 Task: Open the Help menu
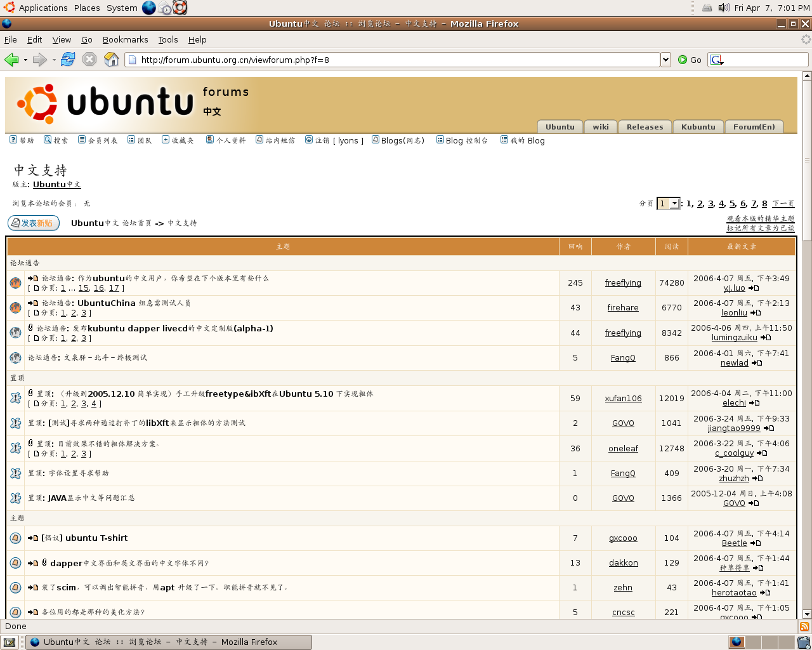[197, 39]
